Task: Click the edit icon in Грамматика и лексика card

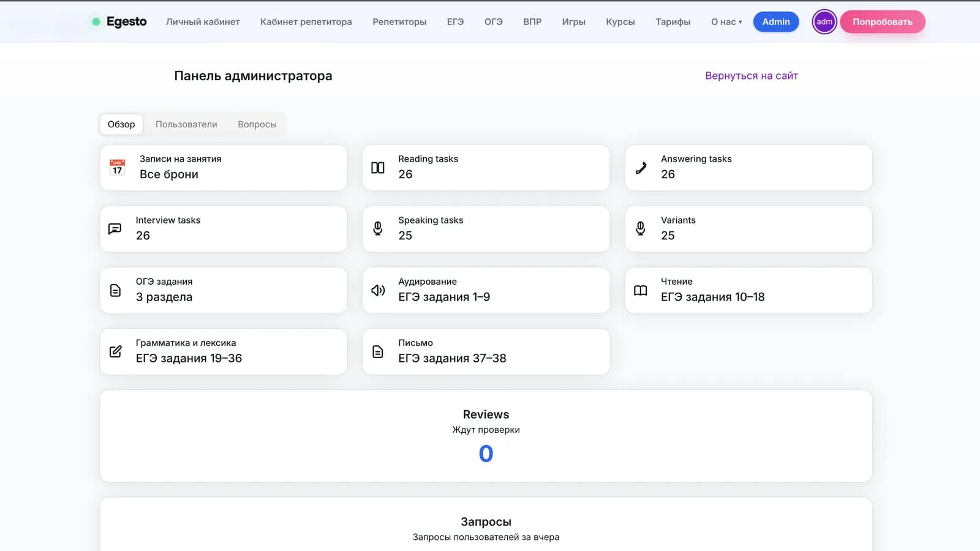Action: tap(115, 351)
